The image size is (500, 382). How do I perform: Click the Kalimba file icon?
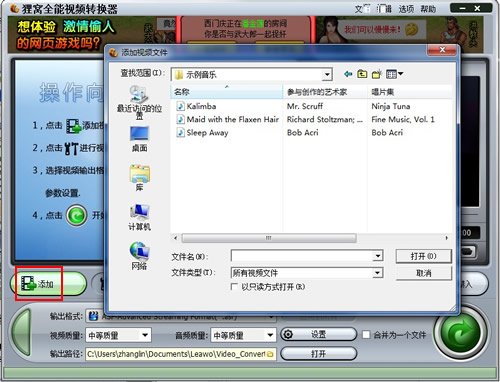coord(180,106)
